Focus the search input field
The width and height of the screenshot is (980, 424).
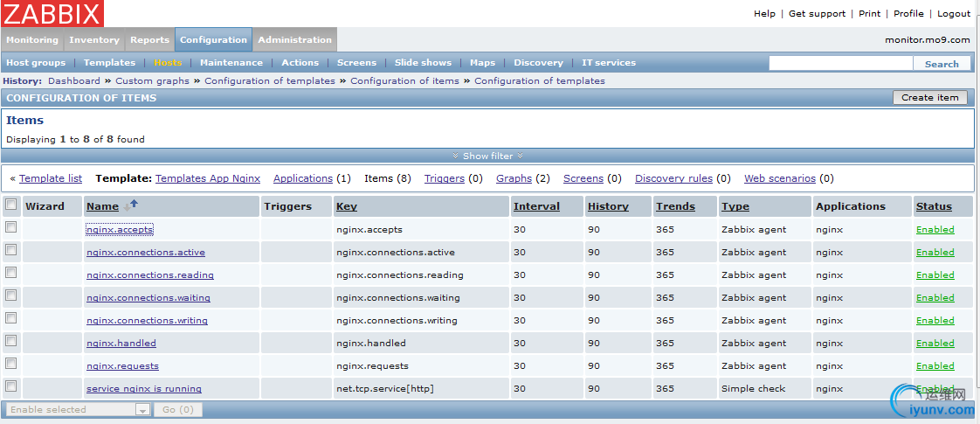tap(840, 64)
